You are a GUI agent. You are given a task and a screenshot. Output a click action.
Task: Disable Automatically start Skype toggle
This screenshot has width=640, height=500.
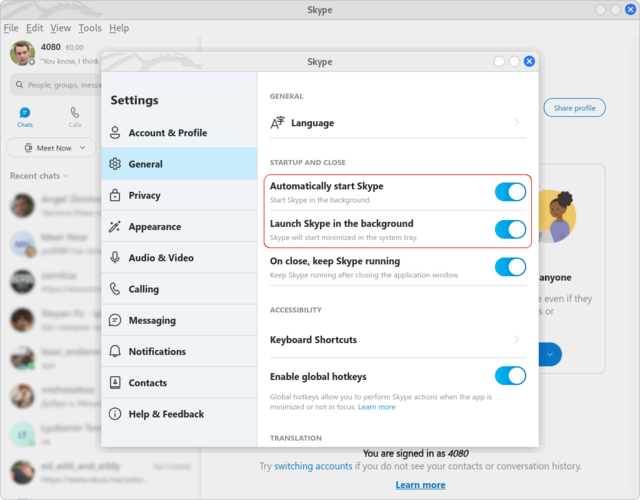pyautogui.click(x=510, y=192)
